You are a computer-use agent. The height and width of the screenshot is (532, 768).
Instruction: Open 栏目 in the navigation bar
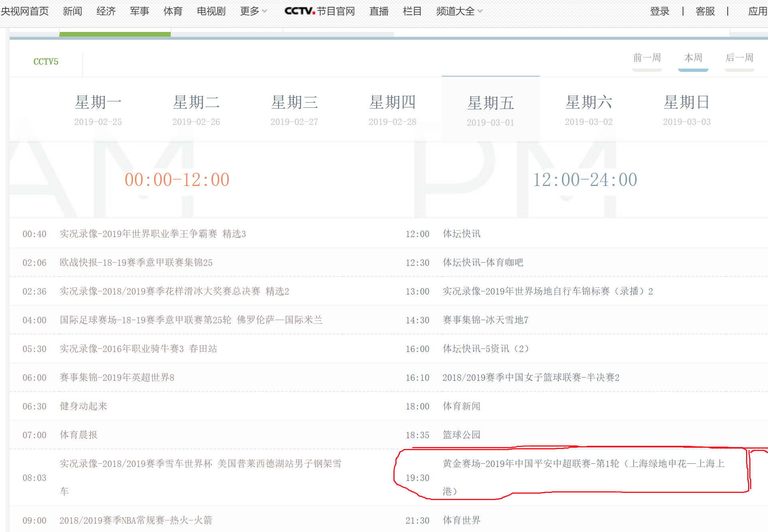click(413, 11)
